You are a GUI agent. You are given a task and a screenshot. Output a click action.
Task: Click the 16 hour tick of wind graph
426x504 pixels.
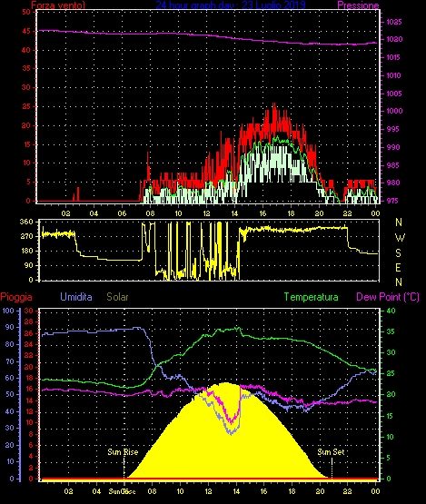[263, 213]
